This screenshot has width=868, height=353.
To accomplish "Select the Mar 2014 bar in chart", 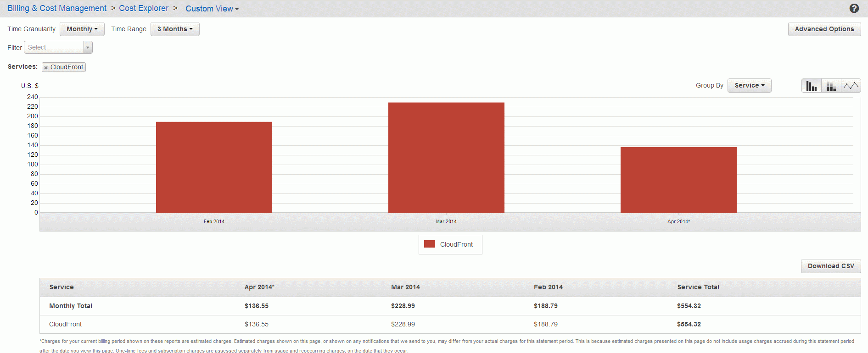I will (446, 158).
